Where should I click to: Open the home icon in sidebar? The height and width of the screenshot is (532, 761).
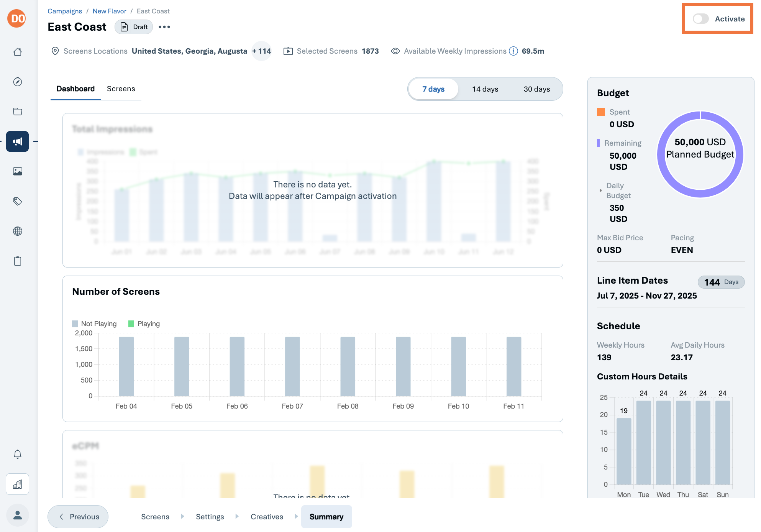tap(18, 52)
